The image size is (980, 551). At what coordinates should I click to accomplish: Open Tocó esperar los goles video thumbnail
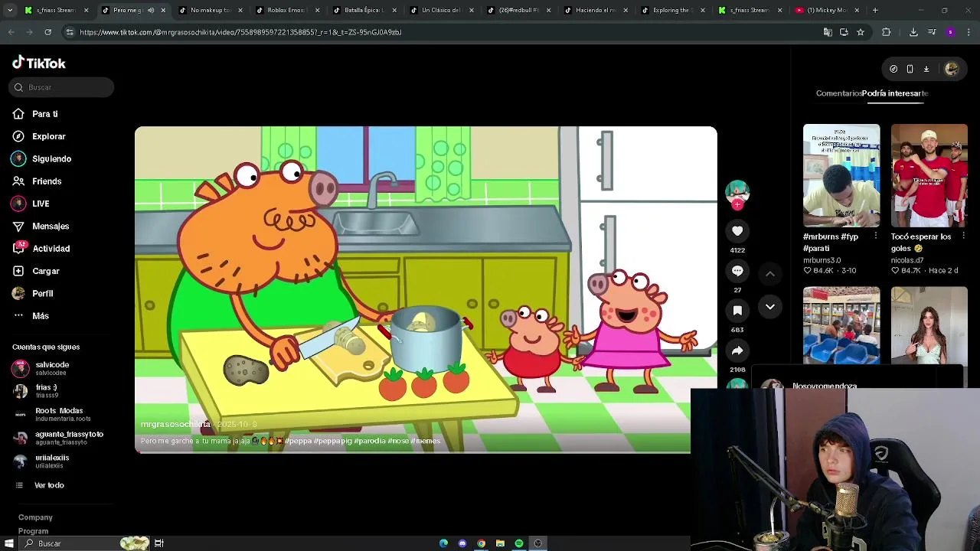point(929,175)
